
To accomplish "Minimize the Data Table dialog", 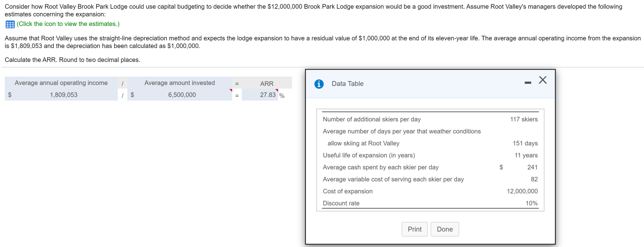I will [x=528, y=83].
